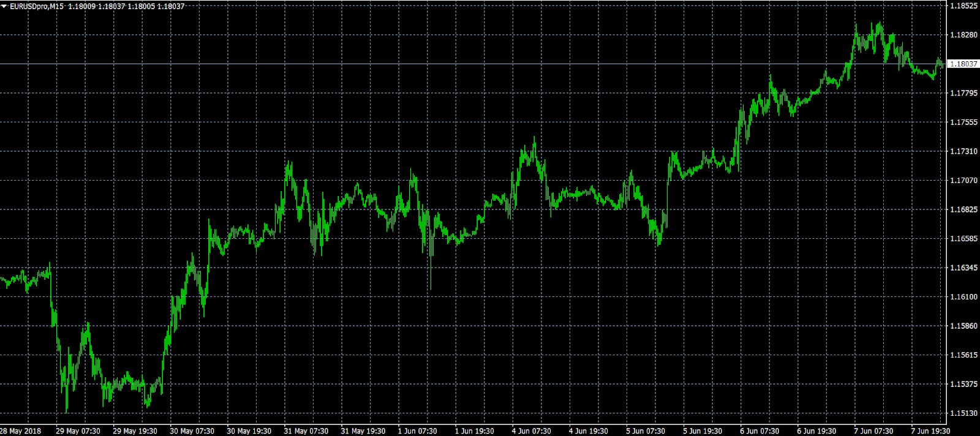
Task: Click the 5 Jun 19:30 time label
Action: click(702, 431)
